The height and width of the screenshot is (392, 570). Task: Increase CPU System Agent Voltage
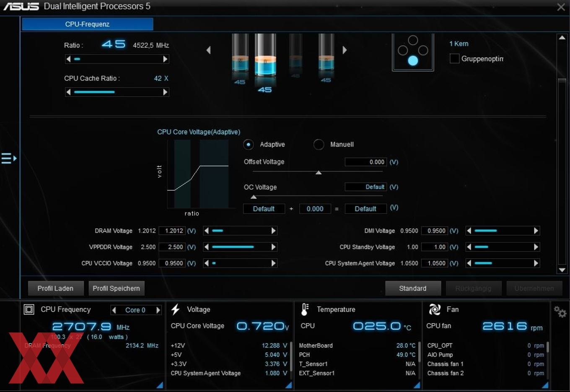click(x=536, y=263)
